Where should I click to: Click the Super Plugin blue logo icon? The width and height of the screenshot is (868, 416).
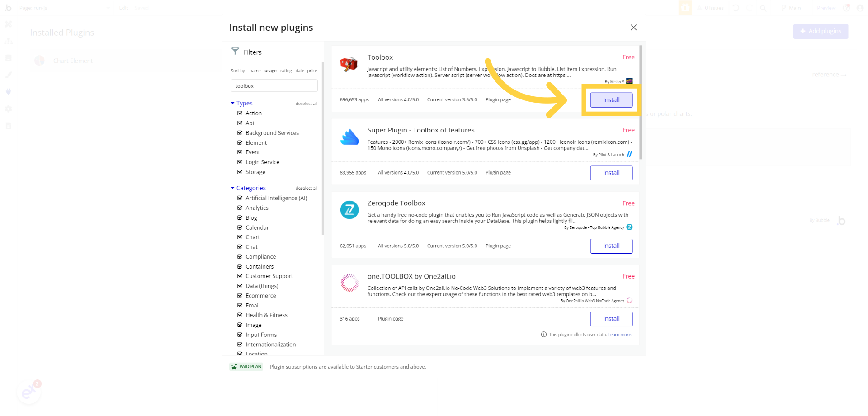click(349, 137)
